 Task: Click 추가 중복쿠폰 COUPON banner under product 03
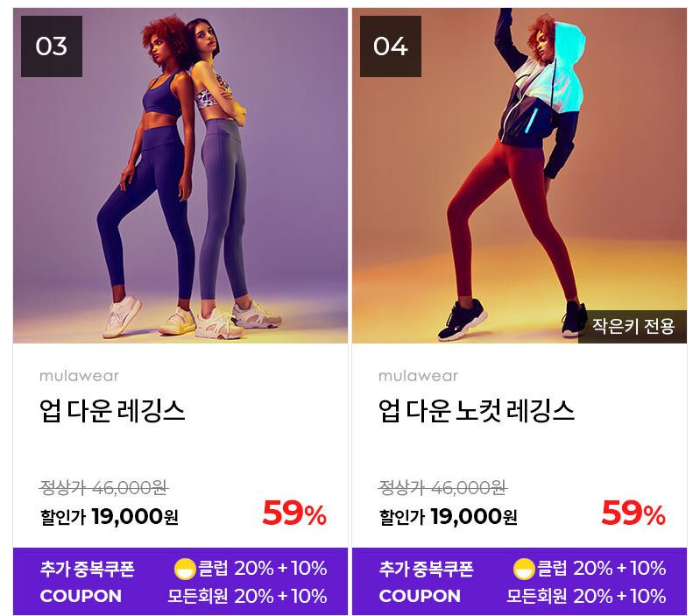coord(180,581)
